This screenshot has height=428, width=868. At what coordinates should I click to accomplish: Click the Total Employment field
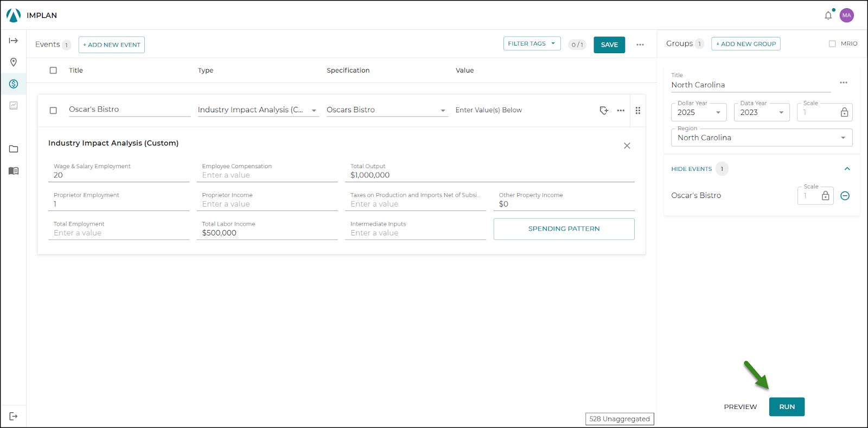(119, 229)
